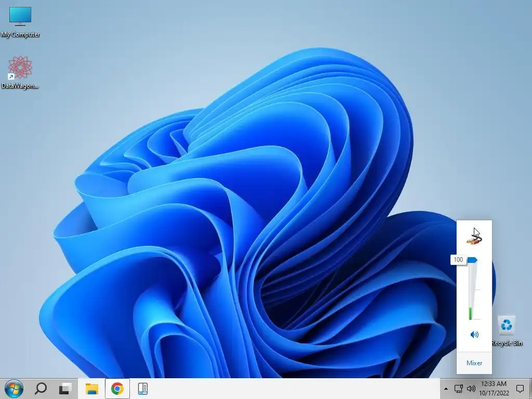
Task: Launch File Explorer from taskbar
Action: pyautogui.click(x=91, y=389)
